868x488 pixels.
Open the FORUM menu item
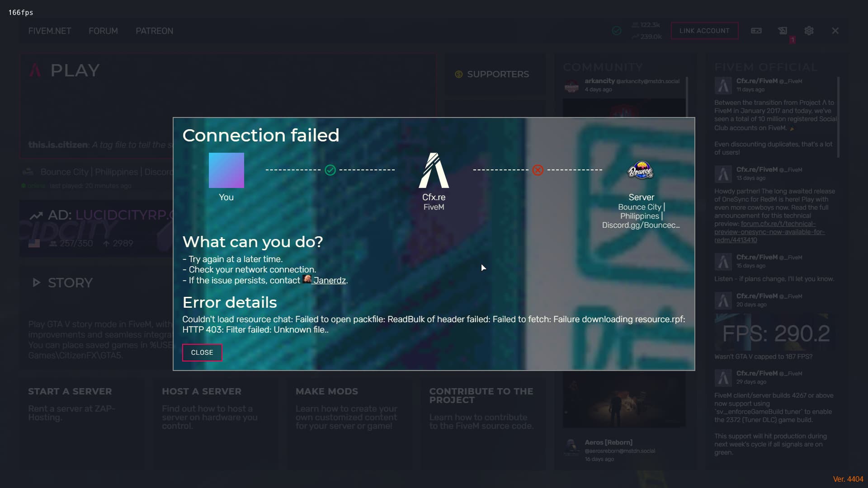coord(103,31)
